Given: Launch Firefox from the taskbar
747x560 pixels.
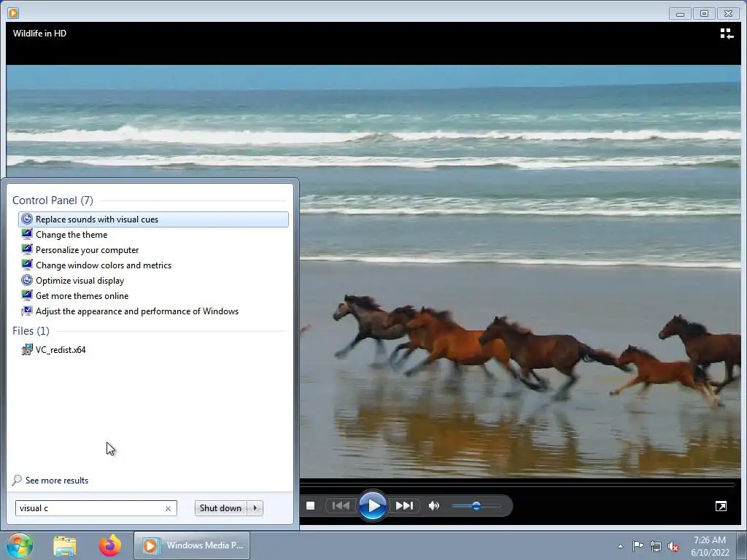Looking at the screenshot, I should [x=110, y=545].
